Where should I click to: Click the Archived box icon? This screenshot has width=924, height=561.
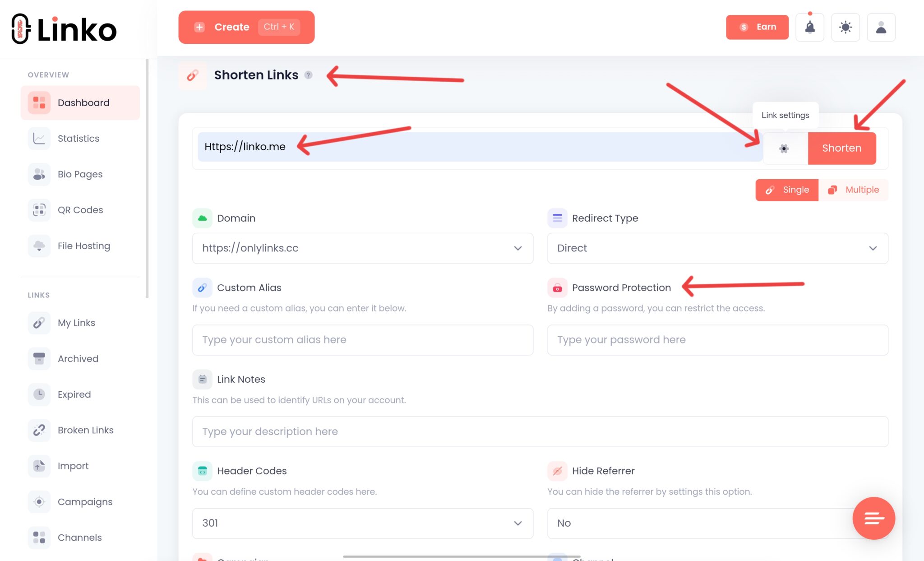39,358
